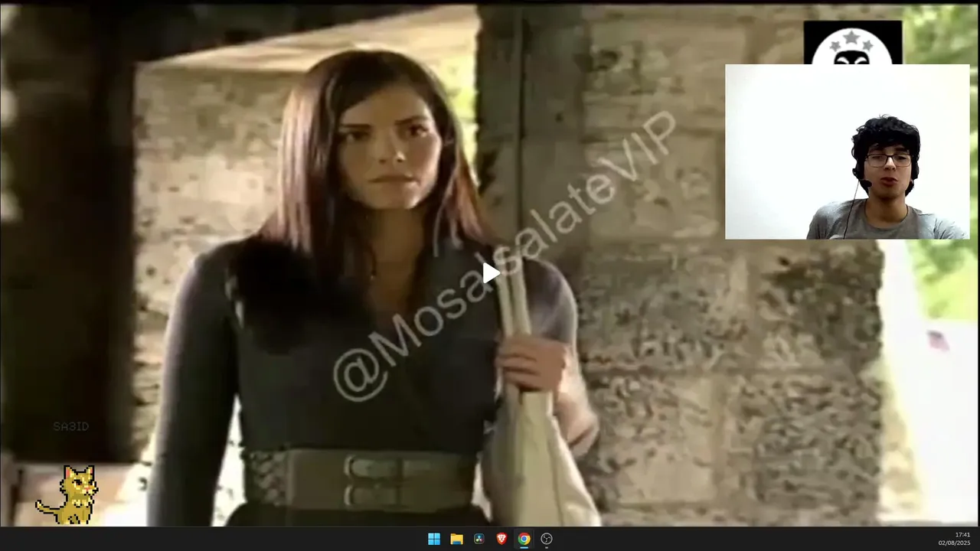Open the Windows Start menu
This screenshot has height=551, width=980.
pos(434,539)
